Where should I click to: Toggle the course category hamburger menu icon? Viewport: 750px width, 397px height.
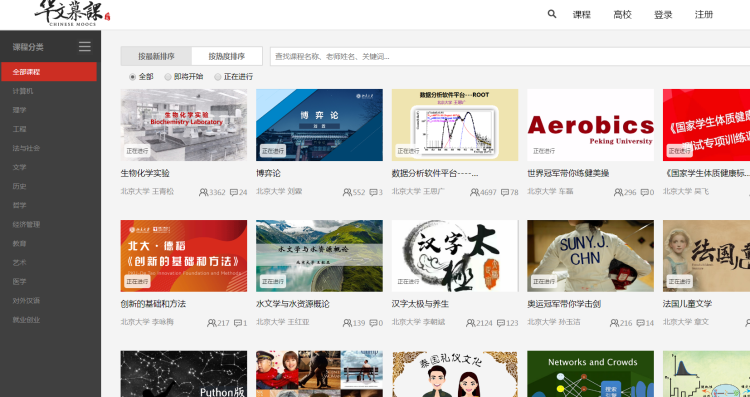(85, 46)
